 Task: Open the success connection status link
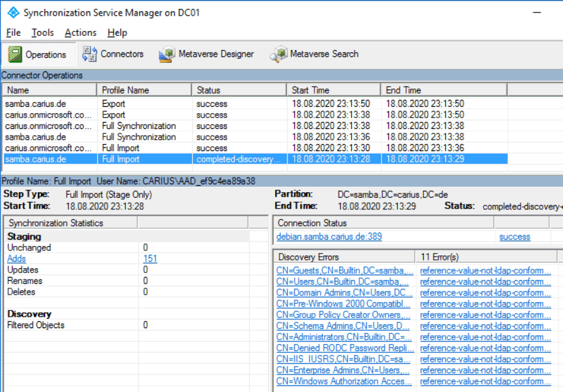[x=514, y=236]
